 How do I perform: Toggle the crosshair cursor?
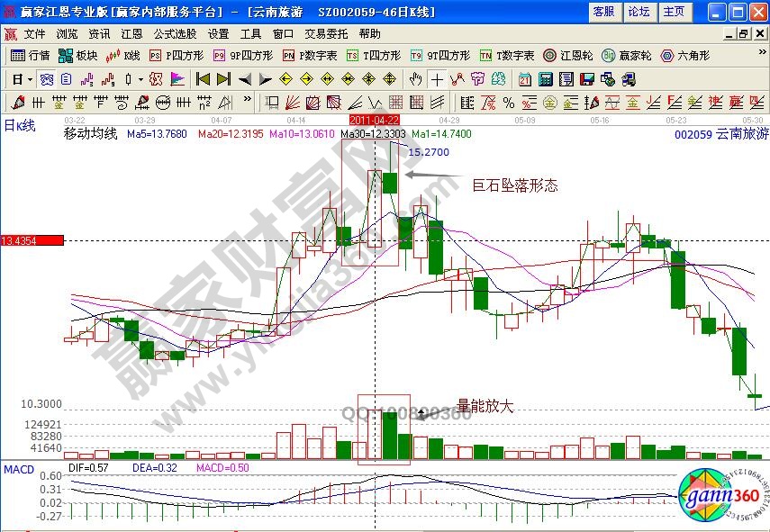pyautogui.click(x=437, y=79)
